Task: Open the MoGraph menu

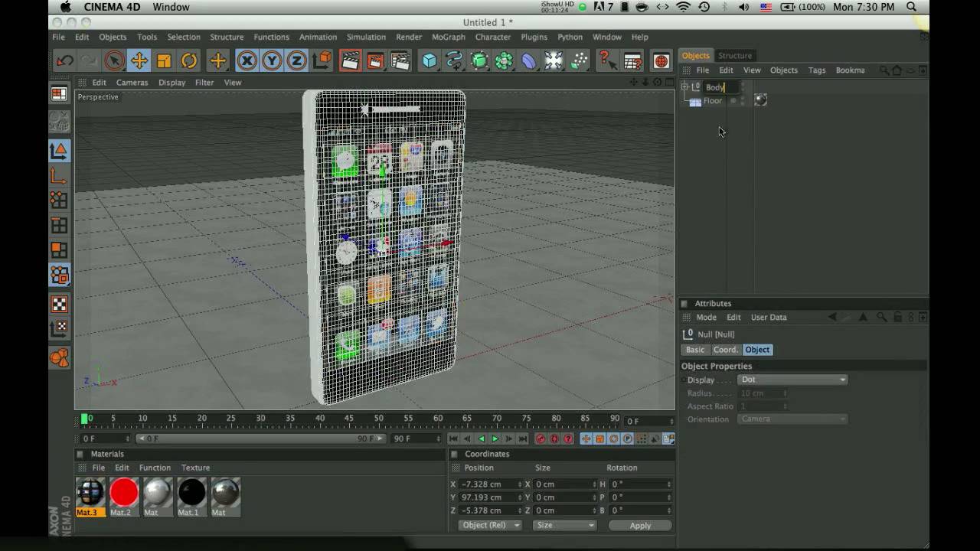Action: click(x=448, y=37)
